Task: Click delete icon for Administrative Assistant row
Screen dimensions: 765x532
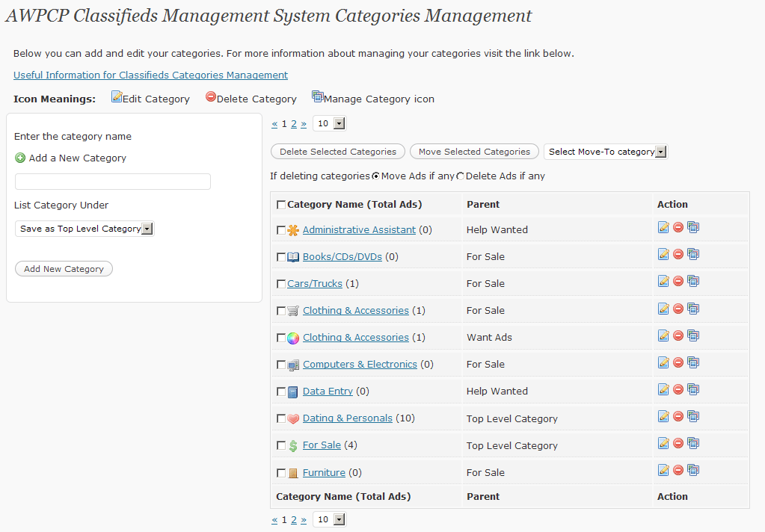Action: point(678,227)
